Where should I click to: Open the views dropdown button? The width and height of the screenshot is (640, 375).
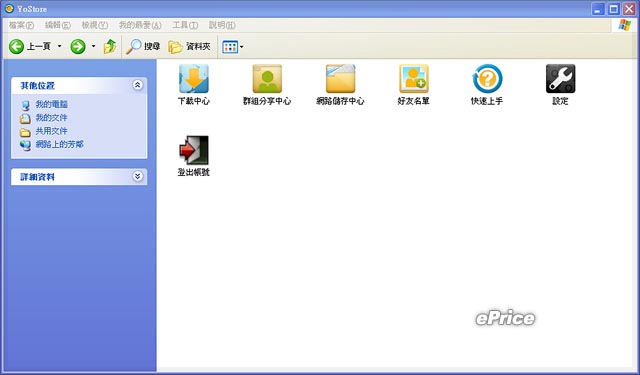(233, 47)
